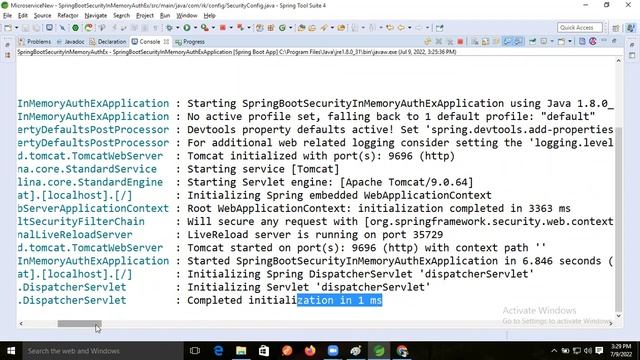Click the Open Perspective icon
The width and height of the screenshot is (640, 360).
click(616, 28)
